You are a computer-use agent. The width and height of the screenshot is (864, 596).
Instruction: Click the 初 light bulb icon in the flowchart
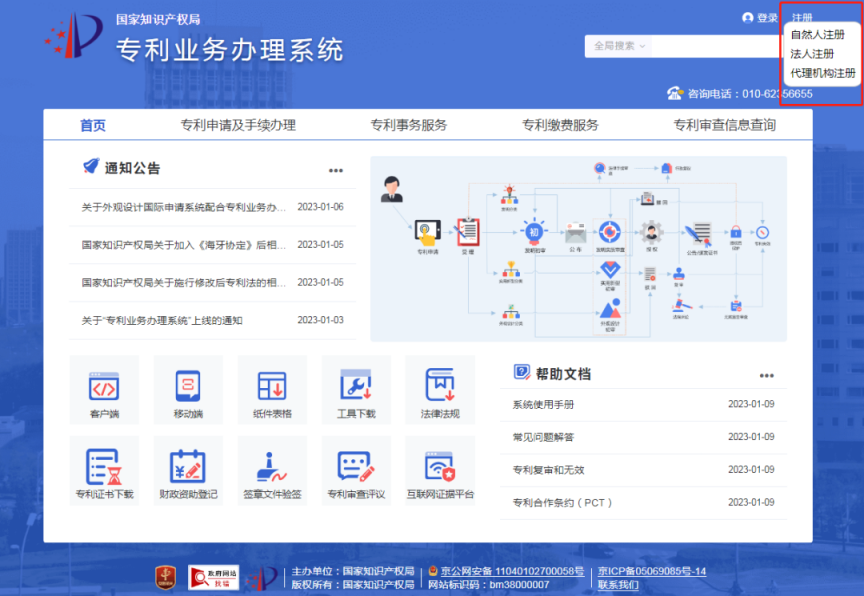click(534, 231)
